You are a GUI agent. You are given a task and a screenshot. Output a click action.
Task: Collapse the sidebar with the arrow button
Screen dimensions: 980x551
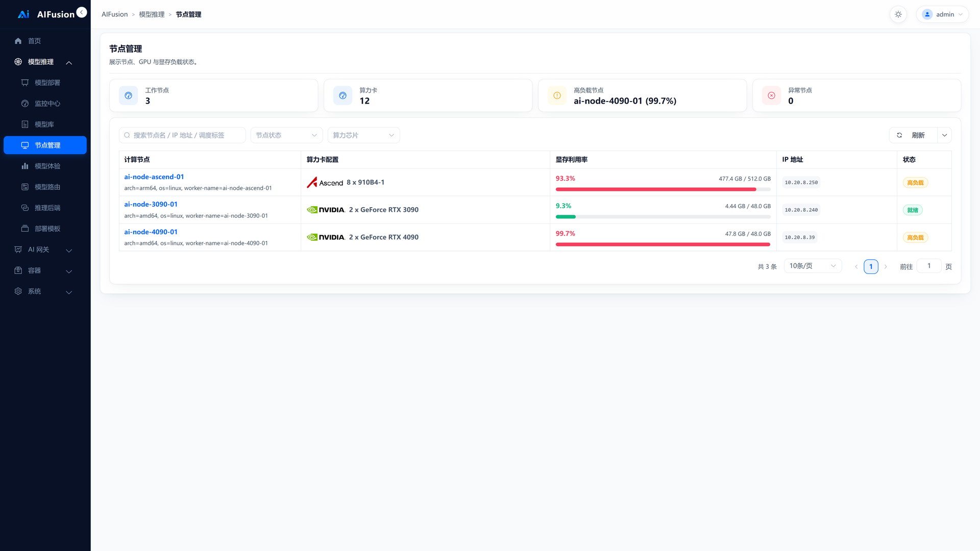coord(82,12)
